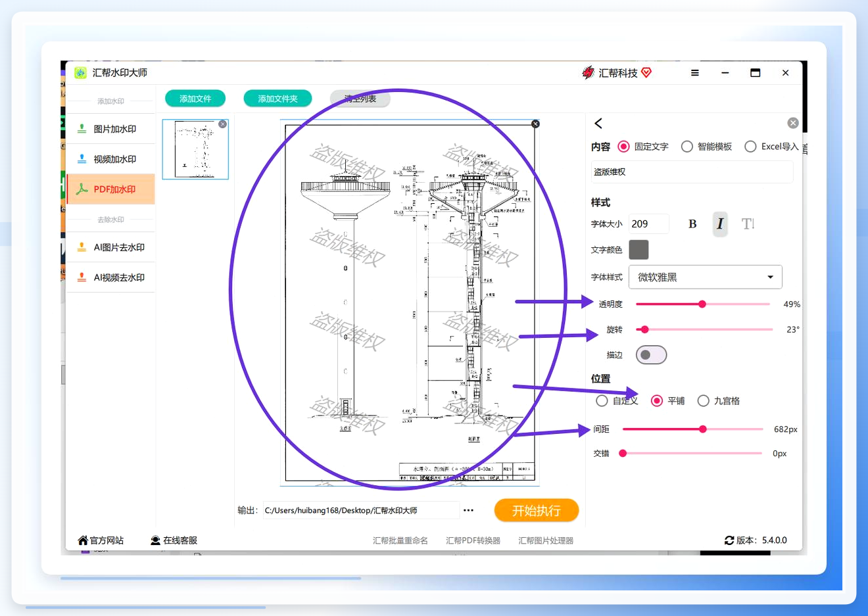Image resolution: width=868 pixels, height=616 pixels.
Task: Switch to 视频加水印 mode
Action: (x=110, y=159)
